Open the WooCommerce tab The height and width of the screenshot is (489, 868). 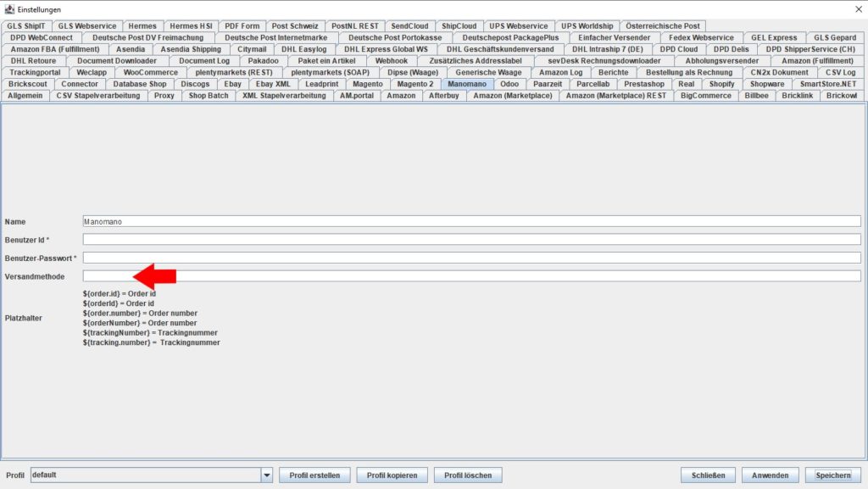click(151, 73)
